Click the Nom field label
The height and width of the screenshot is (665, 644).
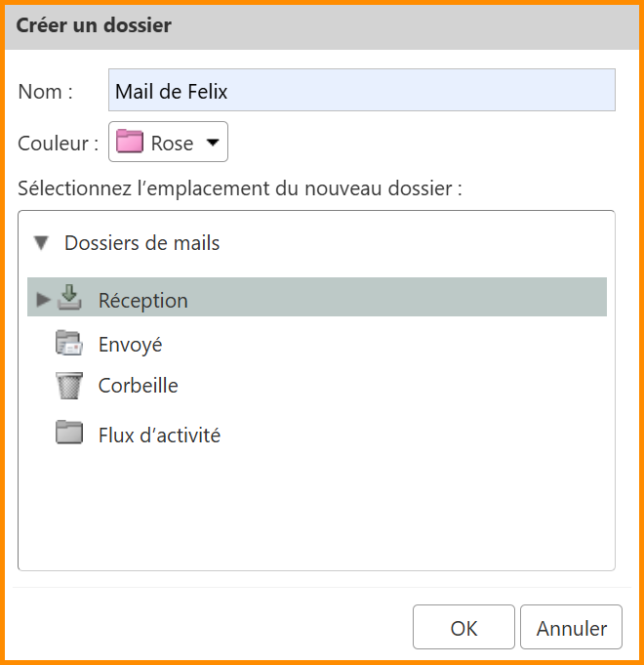[45, 92]
